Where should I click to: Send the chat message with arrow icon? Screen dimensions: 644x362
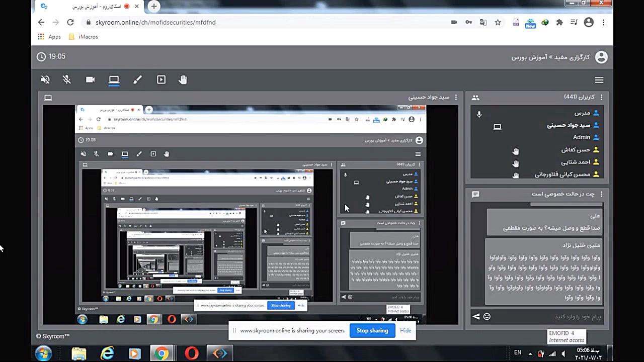[x=476, y=316]
